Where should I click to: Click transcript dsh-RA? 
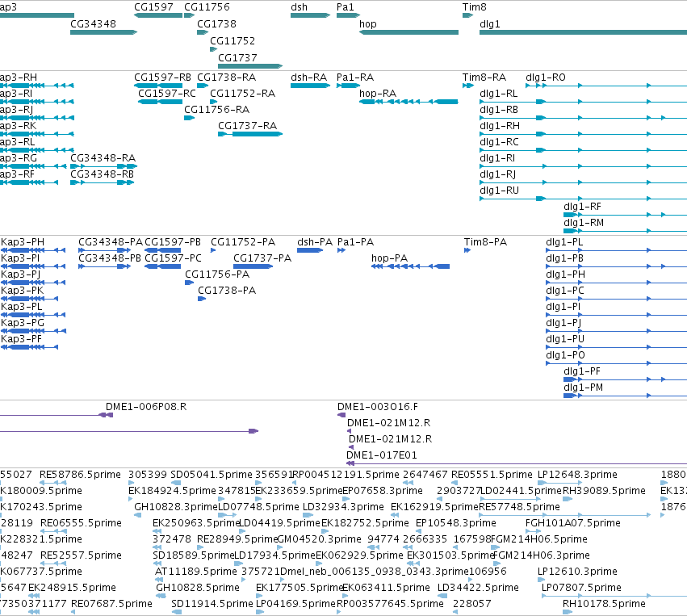pyautogui.click(x=310, y=86)
